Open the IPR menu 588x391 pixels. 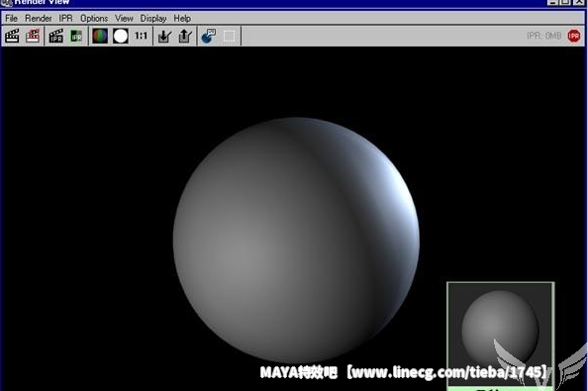coord(66,19)
